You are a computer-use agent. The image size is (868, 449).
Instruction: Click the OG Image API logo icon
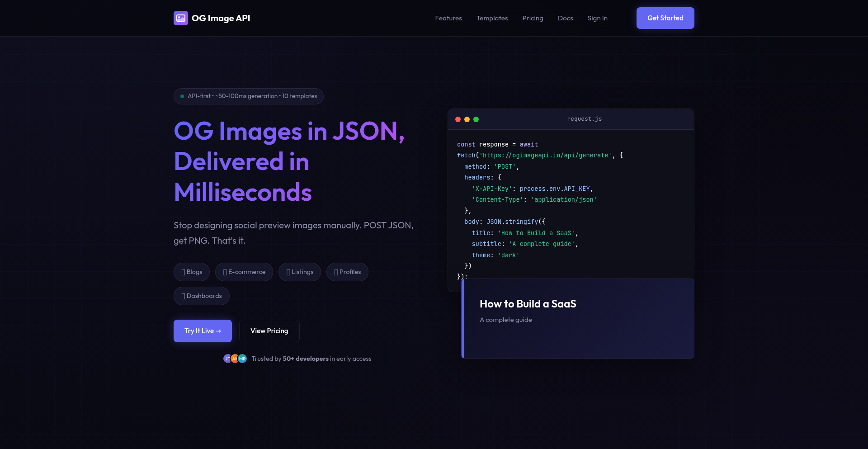point(181,18)
